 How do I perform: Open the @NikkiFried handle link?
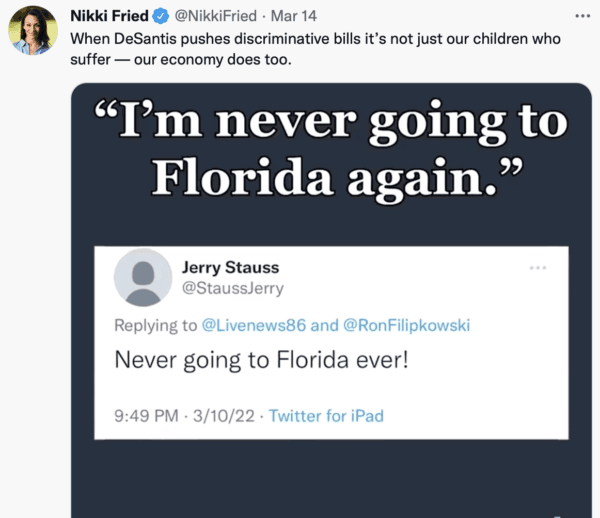[215, 16]
